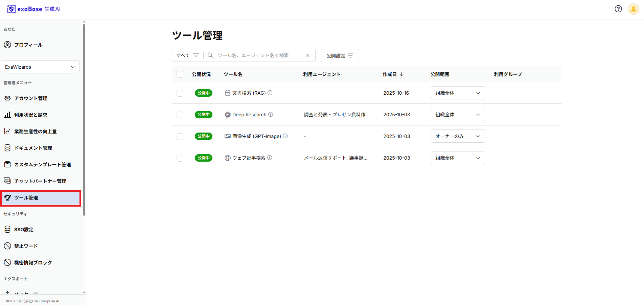The height and width of the screenshot is (305, 644).
Task: Open 公開範囲 dropdown for 画像生成 (GPT-image)
Action: click(458, 136)
